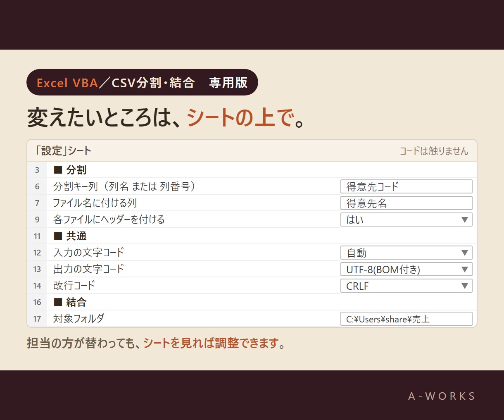The height and width of the screenshot is (420, 504).
Task: Click the ■ 結合 section heading
Action: pyautogui.click(x=70, y=302)
